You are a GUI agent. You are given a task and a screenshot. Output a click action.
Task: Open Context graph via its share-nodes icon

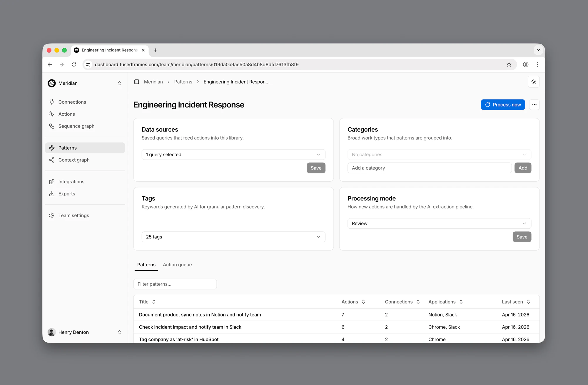[52, 160]
